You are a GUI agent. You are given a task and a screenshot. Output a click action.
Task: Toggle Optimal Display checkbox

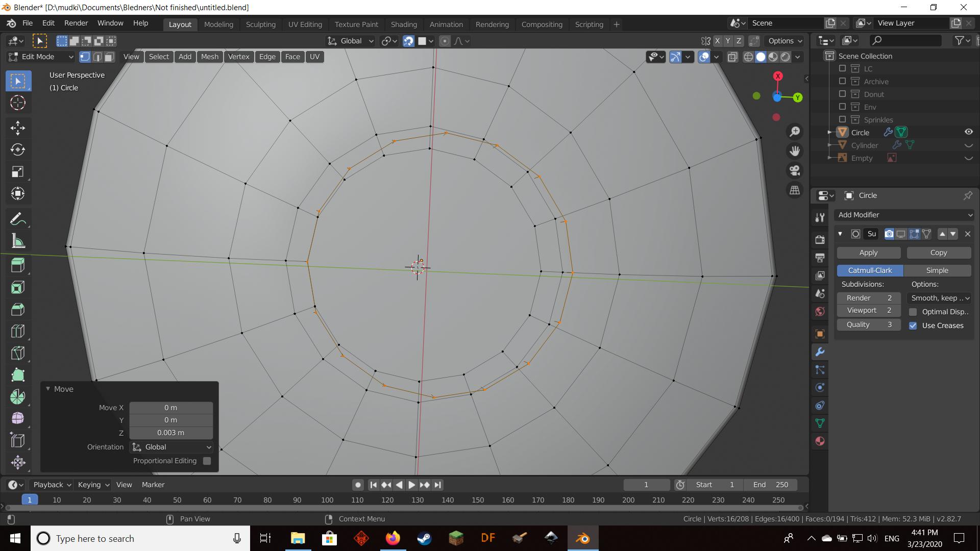click(913, 312)
